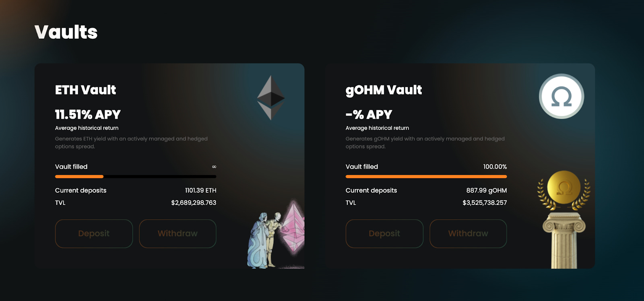Screen dimensions: 644x301
Task: Withdraw from the gOHM Vault
Action: click(468, 233)
